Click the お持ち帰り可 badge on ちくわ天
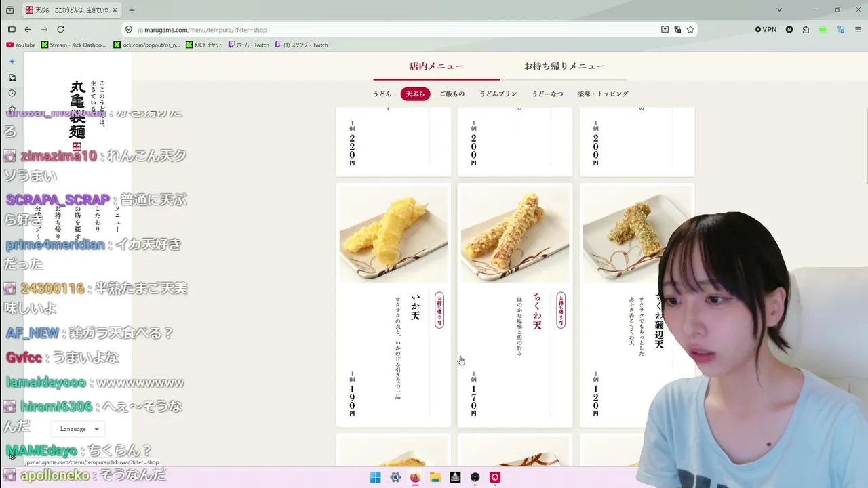The image size is (868, 488). point(561,310)
